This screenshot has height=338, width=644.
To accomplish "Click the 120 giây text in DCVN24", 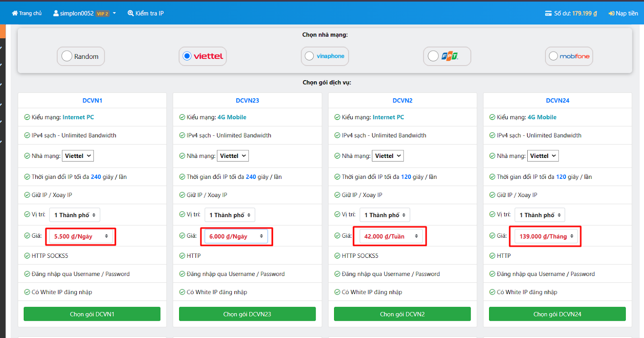I will click(x=568, y=177).
